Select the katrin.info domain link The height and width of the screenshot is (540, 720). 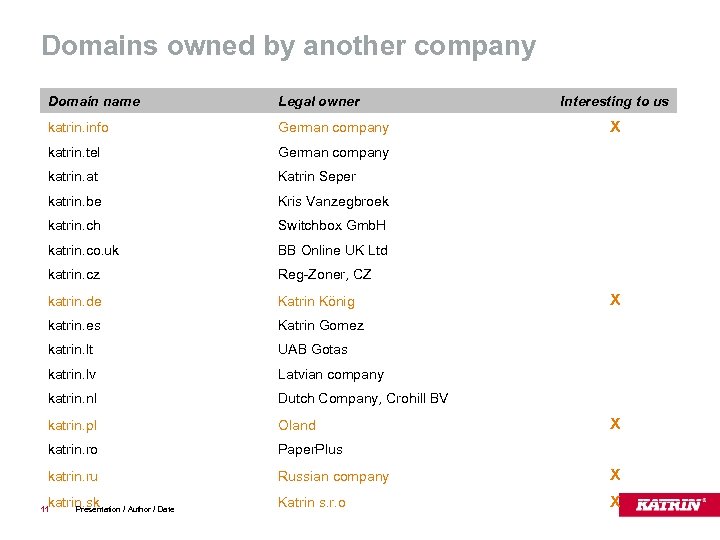pos(78,127)
